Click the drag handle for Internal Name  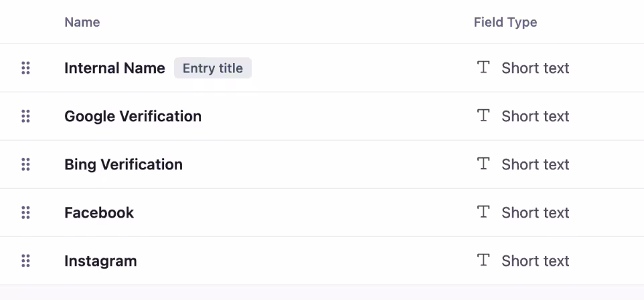(25, 68)
